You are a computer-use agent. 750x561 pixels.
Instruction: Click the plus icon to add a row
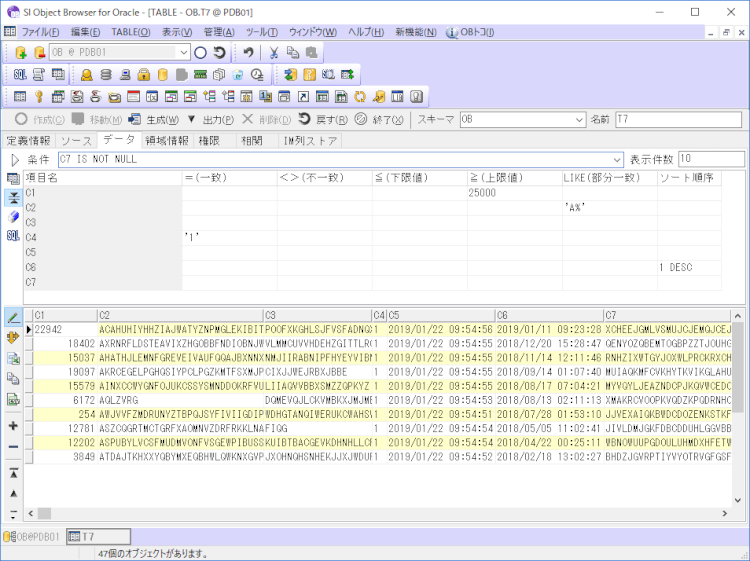pyautogui.click(x=13, y=426)
